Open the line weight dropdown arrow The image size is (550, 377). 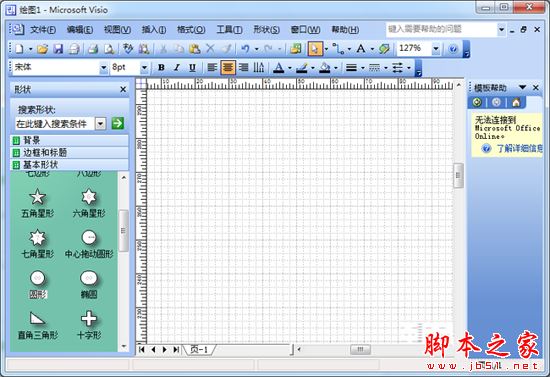pos(363,67)
